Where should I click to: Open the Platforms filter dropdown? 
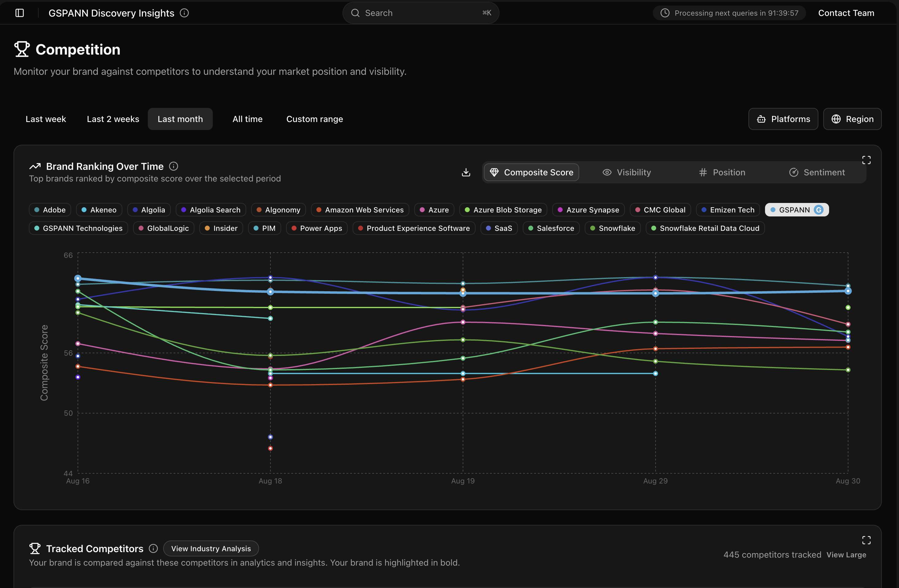(783, 119)
